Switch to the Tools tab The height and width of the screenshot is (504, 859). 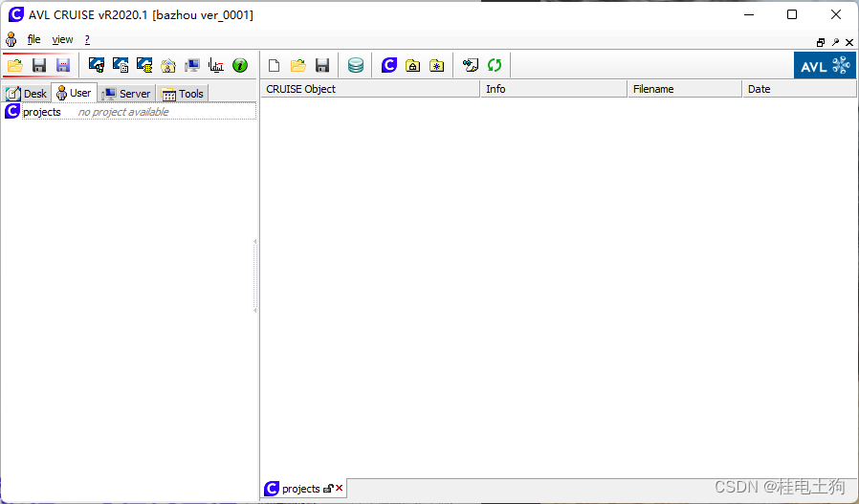[183, 93]
